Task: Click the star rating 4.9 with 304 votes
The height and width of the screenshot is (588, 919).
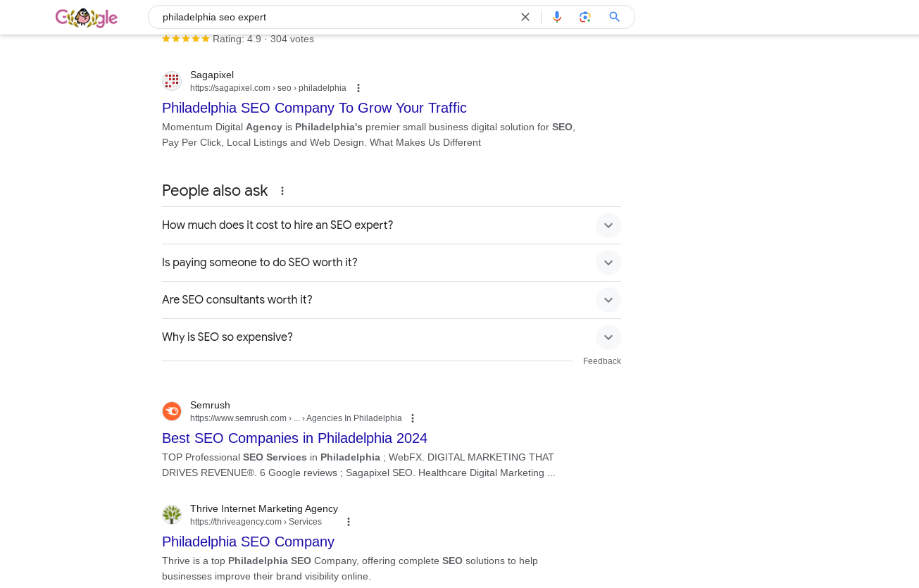Action: tap(238, 39)
